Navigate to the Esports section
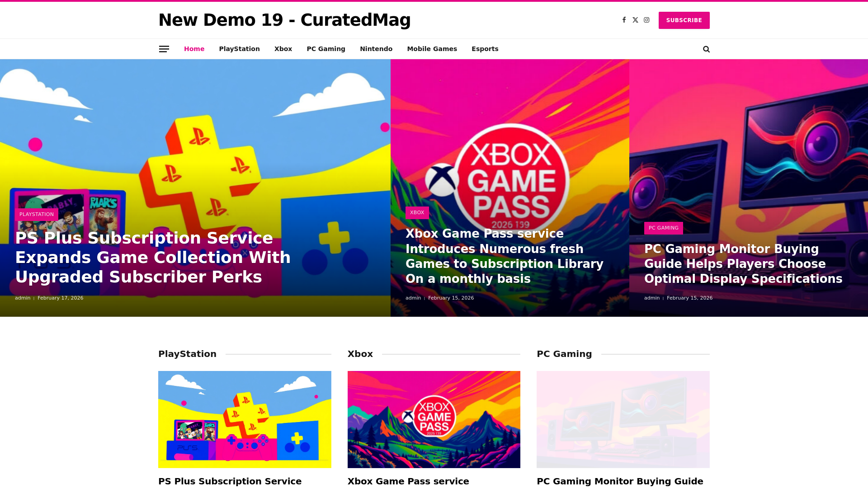This screenshot has height=488, width=868. [485, 49]
